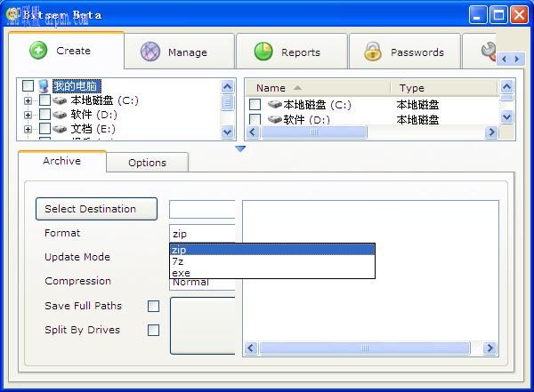Click the Select Destination button

click(96, 209)
